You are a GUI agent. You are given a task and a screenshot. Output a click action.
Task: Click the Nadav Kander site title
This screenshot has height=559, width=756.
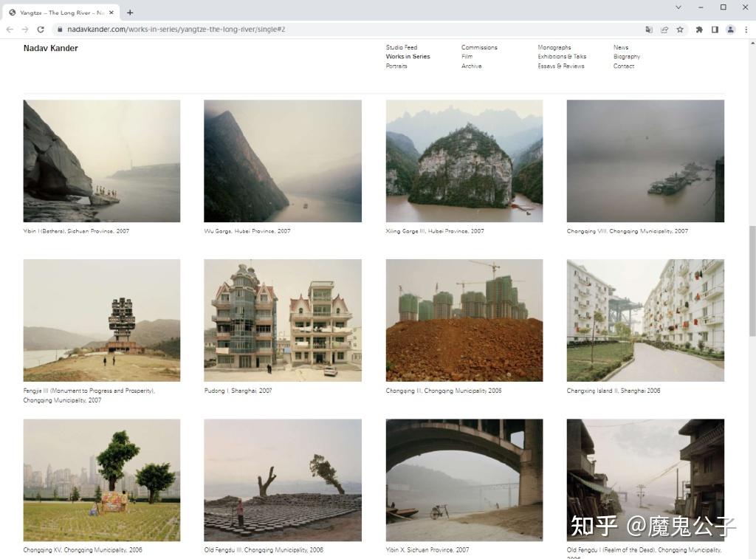pyautogui.click(x=51, y=48)
